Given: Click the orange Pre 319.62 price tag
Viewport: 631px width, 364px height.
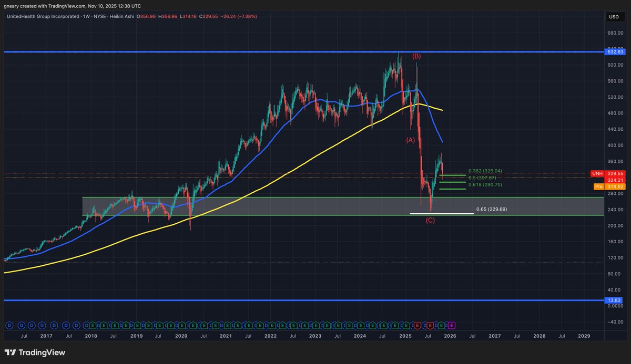Looking at the screenshot, I should [x=608, y=186].
